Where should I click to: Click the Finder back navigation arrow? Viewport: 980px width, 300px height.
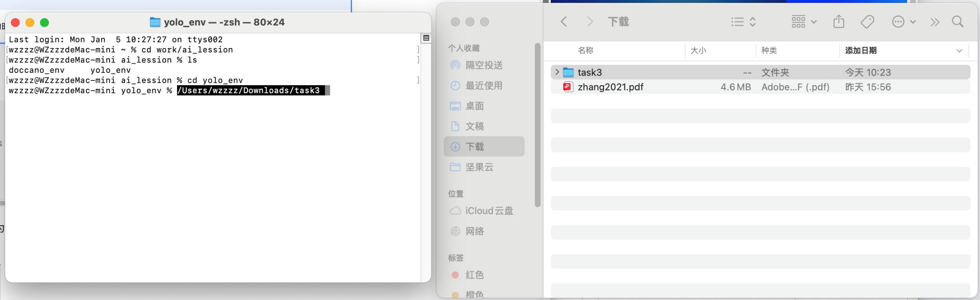(x=564, y=22)
